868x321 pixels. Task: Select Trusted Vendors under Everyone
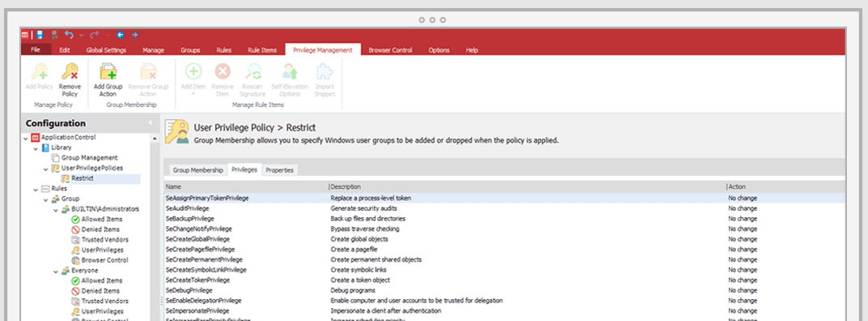click(100, 301)
